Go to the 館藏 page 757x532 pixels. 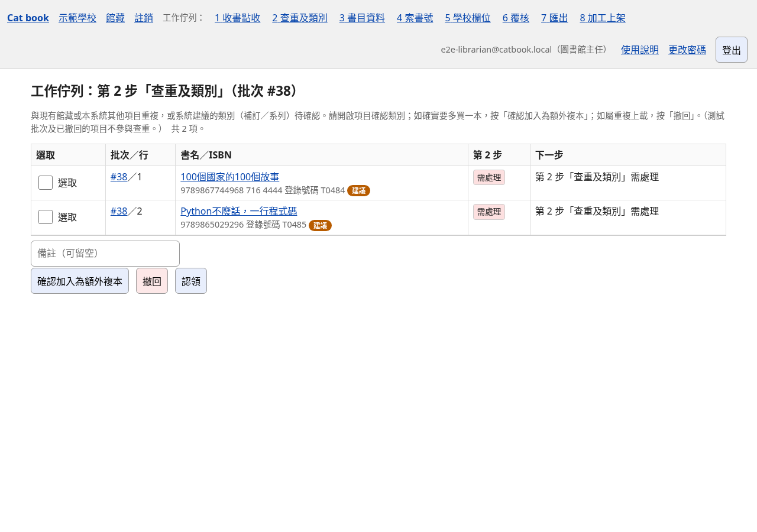click(115, 18)
